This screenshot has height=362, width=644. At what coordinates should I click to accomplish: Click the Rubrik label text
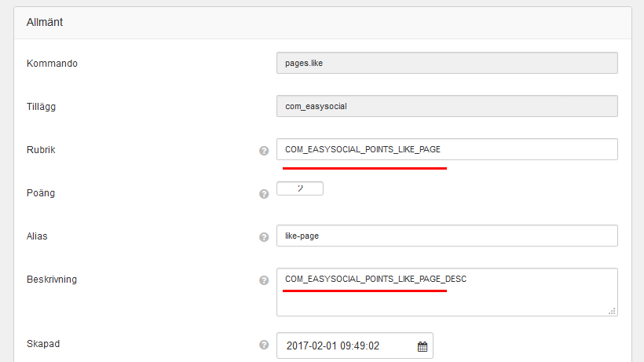click(42, 149)
